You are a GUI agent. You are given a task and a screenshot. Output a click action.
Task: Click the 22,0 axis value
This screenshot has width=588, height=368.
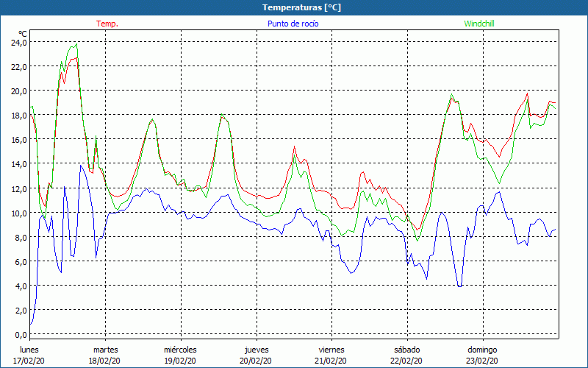click(x=19, y=67)
